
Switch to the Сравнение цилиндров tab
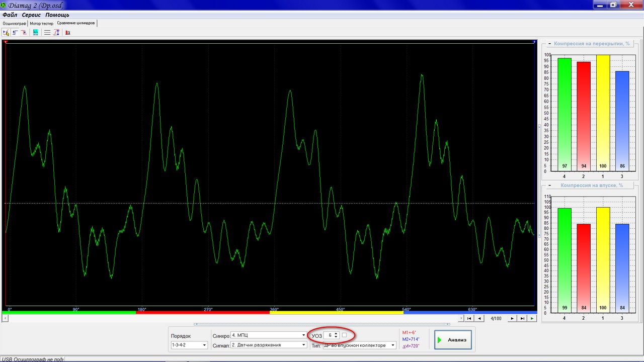coord(76,23)
